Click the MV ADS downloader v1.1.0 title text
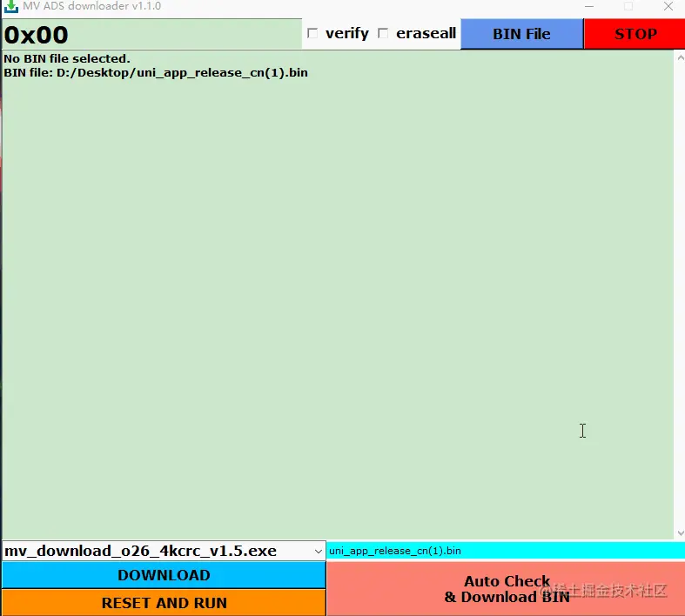This screenshot has height=616, width=685. pos(91,6)
